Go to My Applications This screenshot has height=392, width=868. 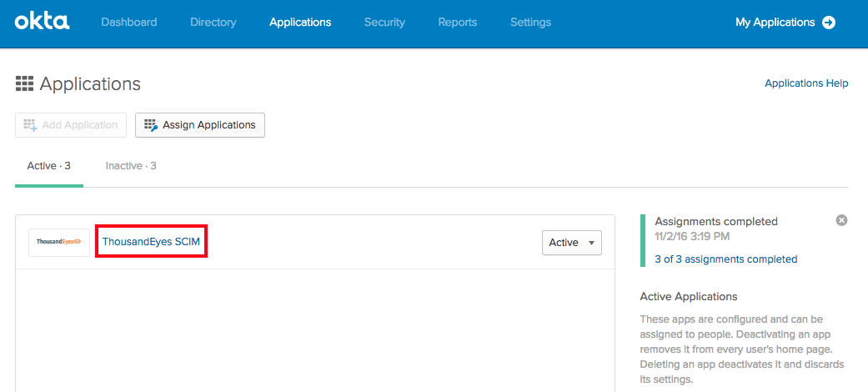(775, 23)
